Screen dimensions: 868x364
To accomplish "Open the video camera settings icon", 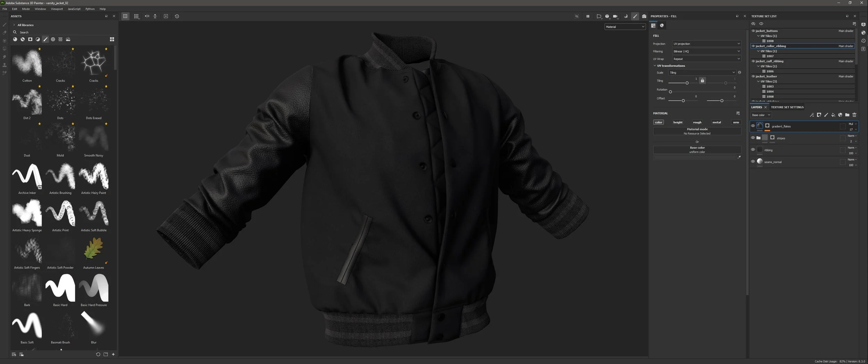I will [615, 16].
